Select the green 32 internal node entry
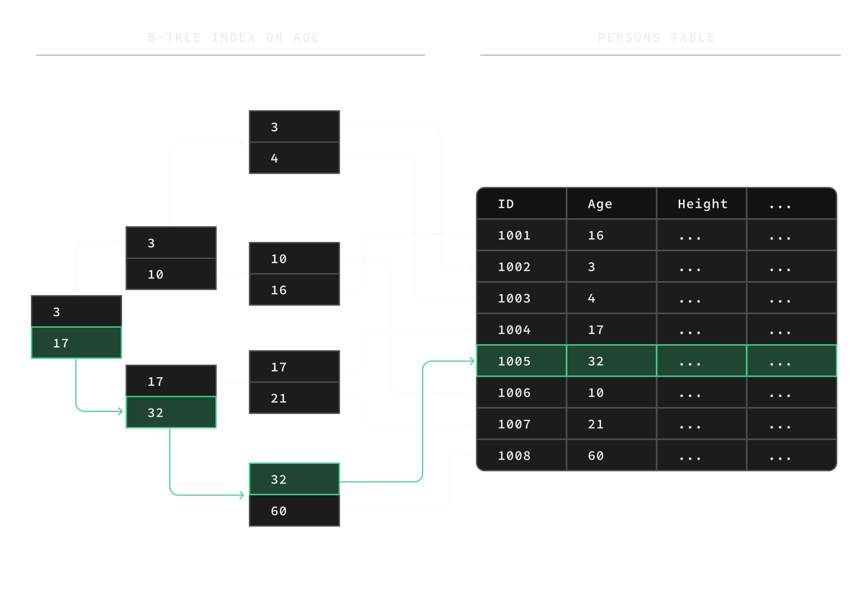The width and height of the screenshot is (868, 592). point(171,412)
